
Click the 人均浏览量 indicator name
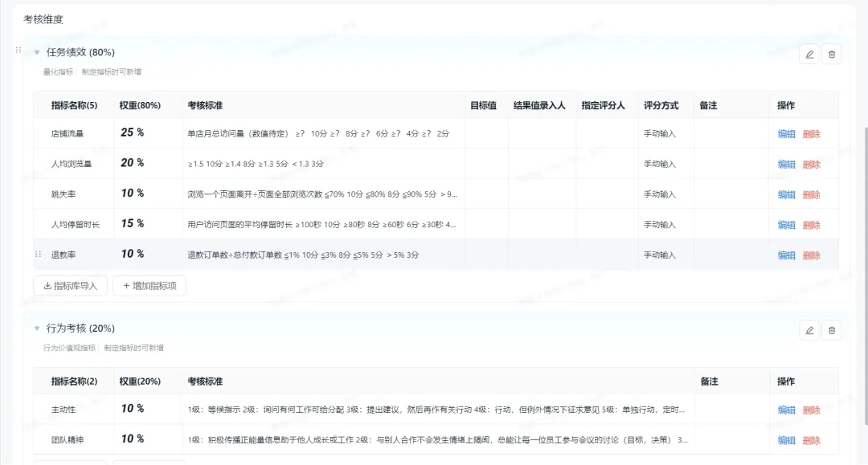(x=72, y=164)
